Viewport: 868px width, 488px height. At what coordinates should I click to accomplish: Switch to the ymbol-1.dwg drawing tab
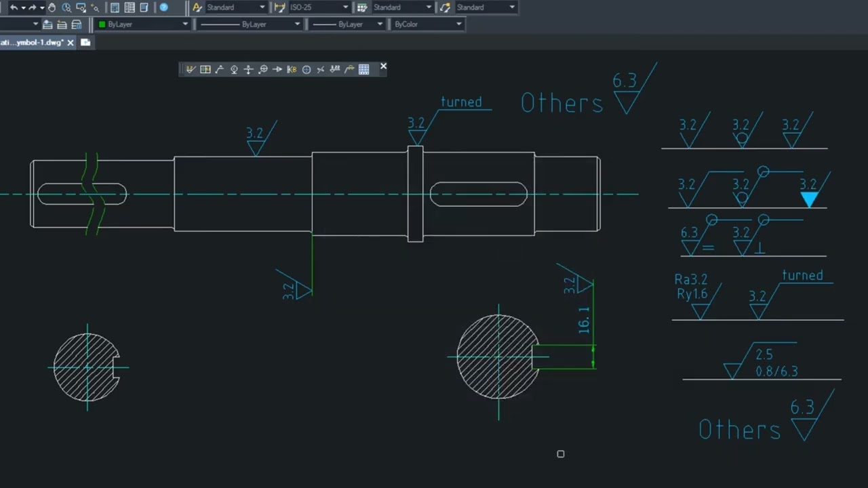[x=32, y=42]
